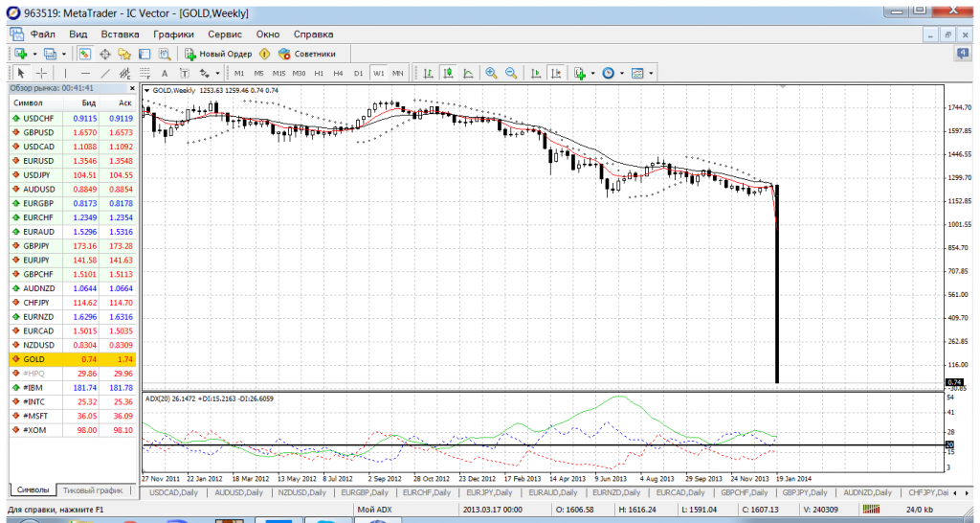Image resolution: width=980 pixels, height=523 pixels.
Task: Select the horizontal line tool
Action: coord(85,73)
